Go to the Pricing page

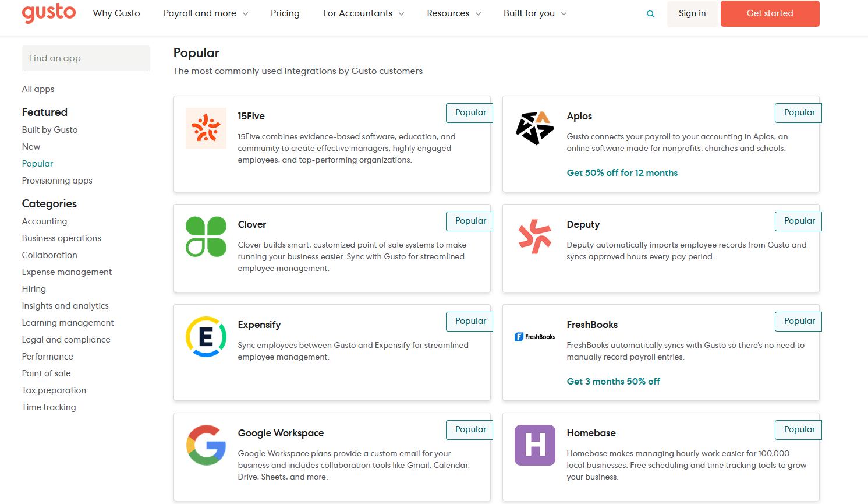(285, 13)
